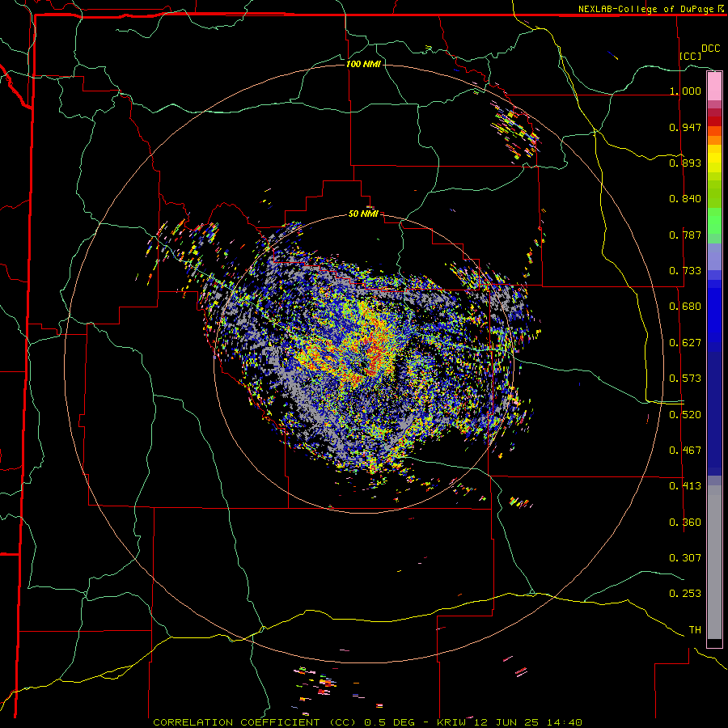The height and width of the screenshot is (728, 728).
Task: Click the NEXLAB-College of DuPage label
Action: tap(645, 9)
